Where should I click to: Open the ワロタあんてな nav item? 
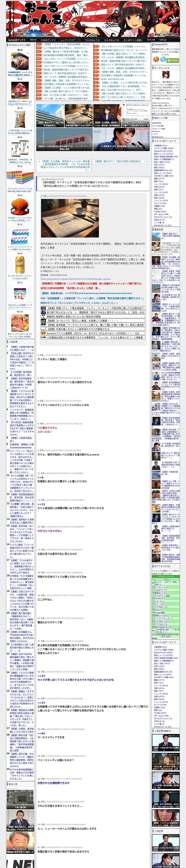coord(92,40)
